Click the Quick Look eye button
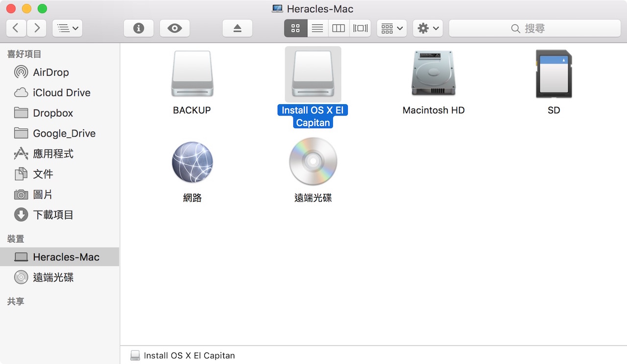 coord(174,28)
